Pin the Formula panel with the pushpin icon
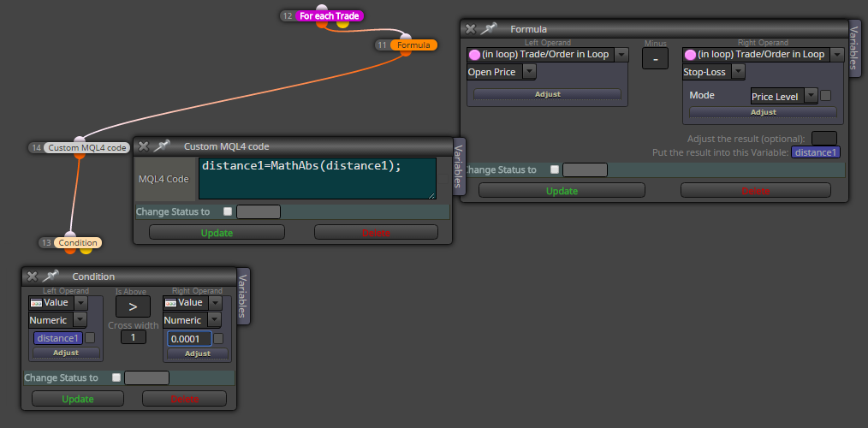Viewport: 868px width, 428px height. (489, 29)
